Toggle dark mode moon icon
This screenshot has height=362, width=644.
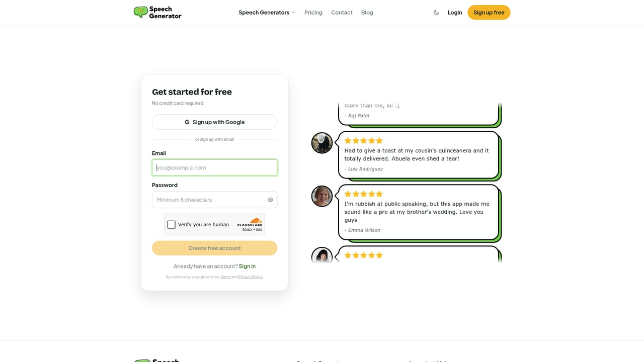436,13
